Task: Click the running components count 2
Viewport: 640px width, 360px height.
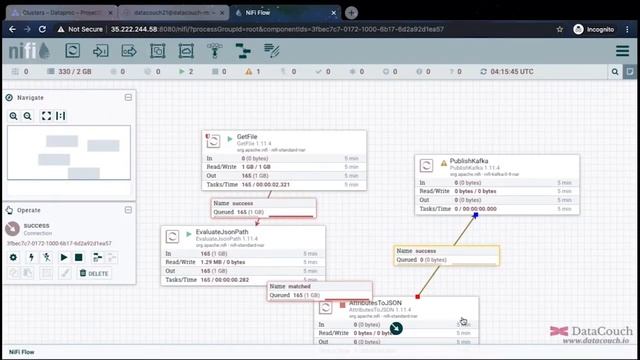Action: pos(186,71)
